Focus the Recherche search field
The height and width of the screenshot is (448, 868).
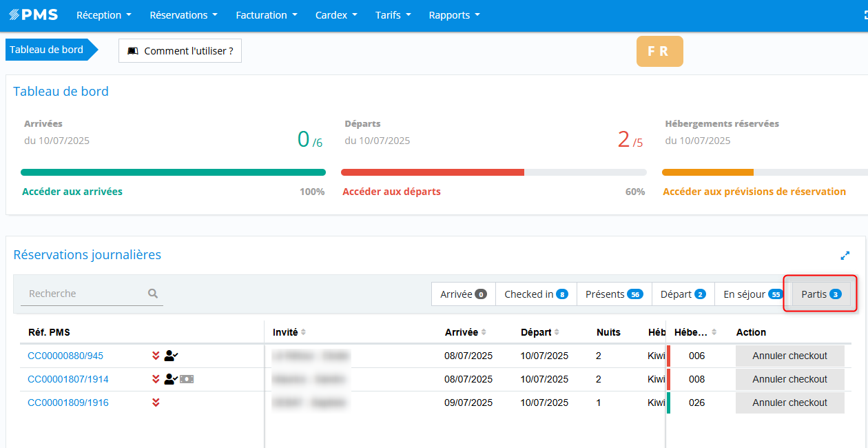click(x=84, y=294)
